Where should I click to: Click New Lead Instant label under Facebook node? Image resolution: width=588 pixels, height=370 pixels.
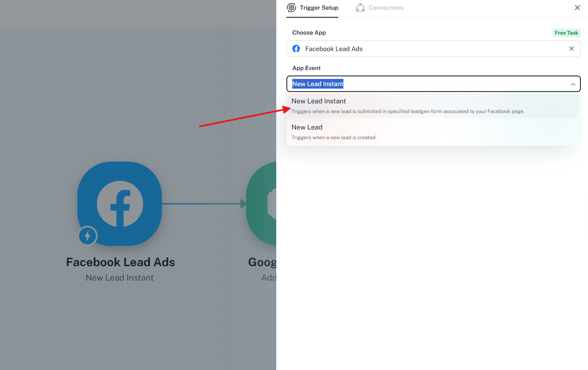point(120,278)
